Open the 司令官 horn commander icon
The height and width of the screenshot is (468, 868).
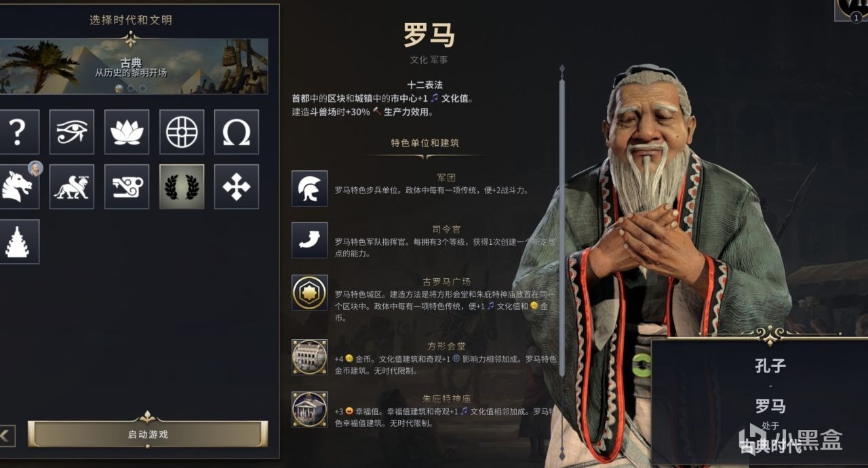310,240
